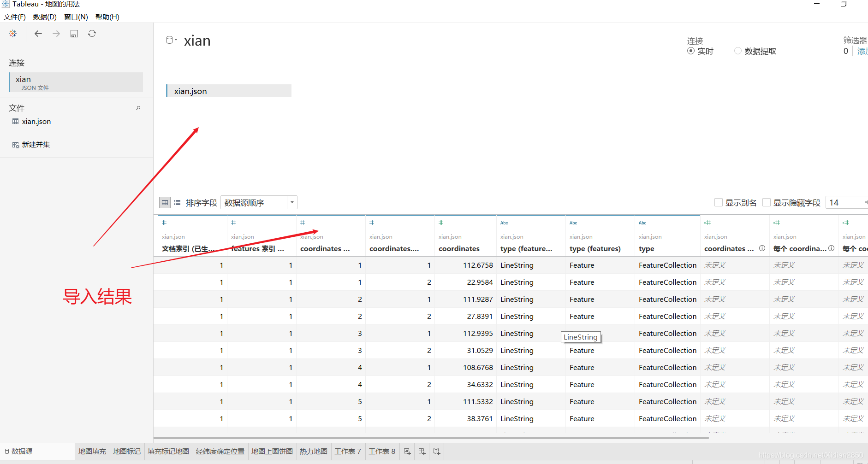Screen dimensions: 868x464
Task: Click the Tableau start page logo icon
Action: [13, 34]
